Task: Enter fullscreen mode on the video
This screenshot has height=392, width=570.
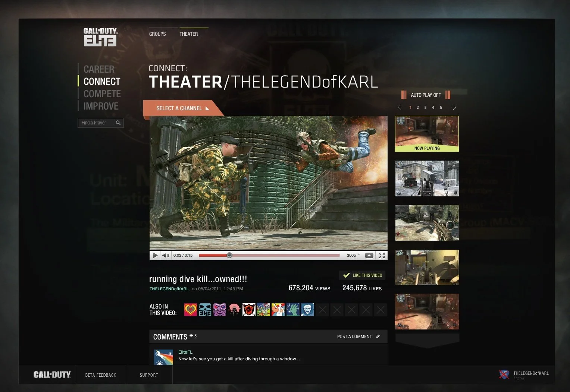Action: coord(382,255)
